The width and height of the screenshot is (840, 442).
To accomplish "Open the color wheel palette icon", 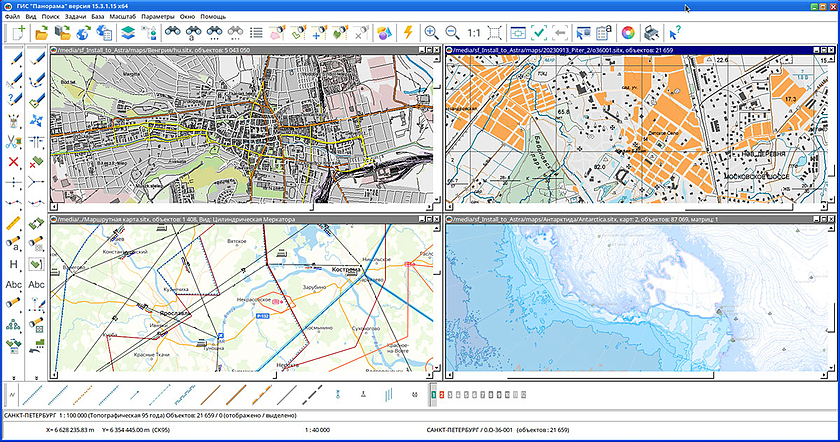I will (x=629, y=34).
